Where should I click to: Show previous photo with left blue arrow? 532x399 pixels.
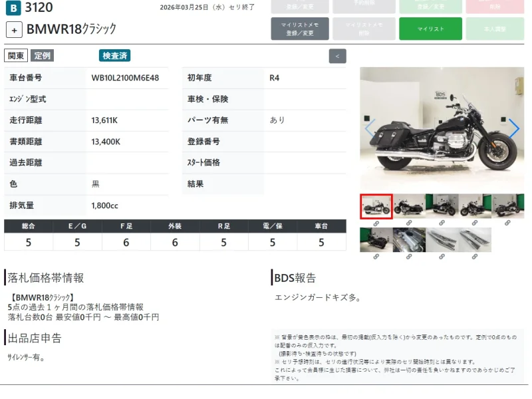tap(370, 128)
